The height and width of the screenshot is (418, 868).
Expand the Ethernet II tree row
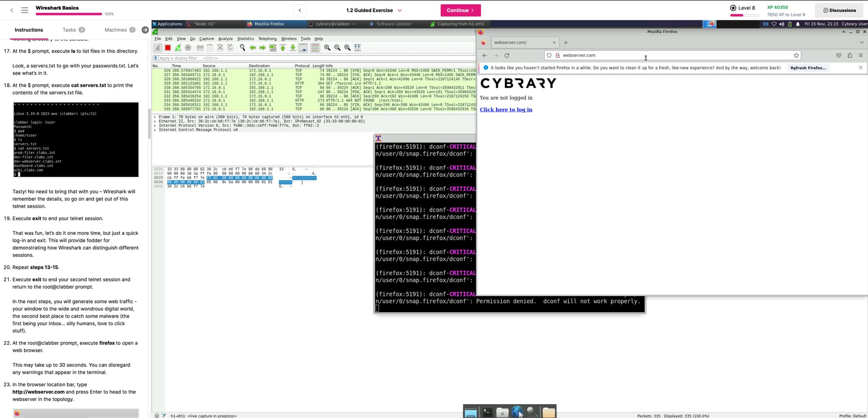point(155,121)
